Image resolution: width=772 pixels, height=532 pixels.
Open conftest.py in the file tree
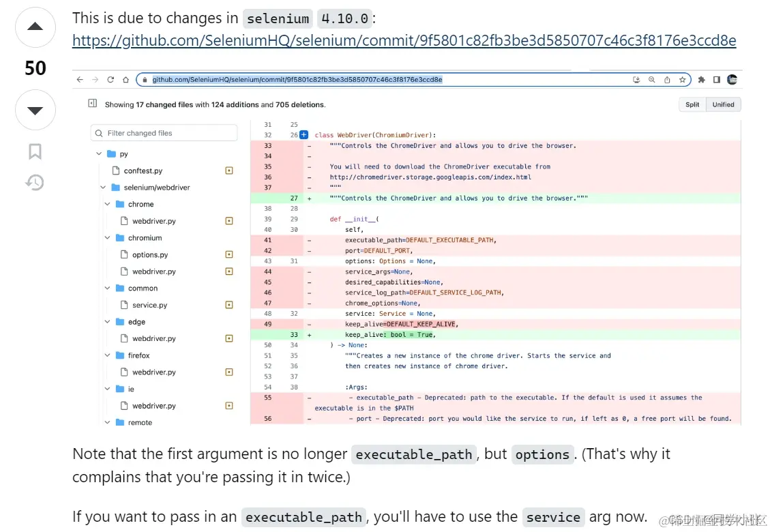point(143,171)
